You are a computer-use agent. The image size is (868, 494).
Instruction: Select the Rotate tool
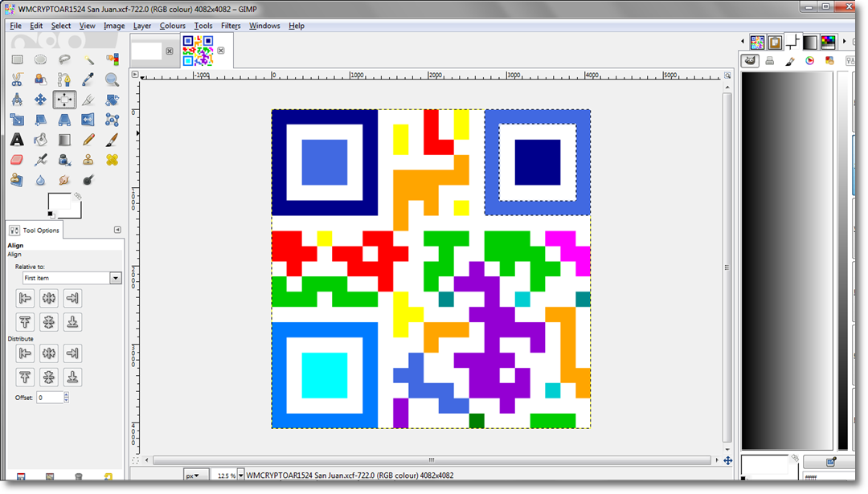112,100
